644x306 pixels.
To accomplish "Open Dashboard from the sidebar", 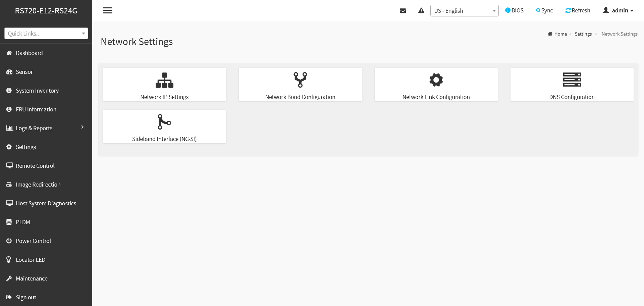I will tap(29, 53).
